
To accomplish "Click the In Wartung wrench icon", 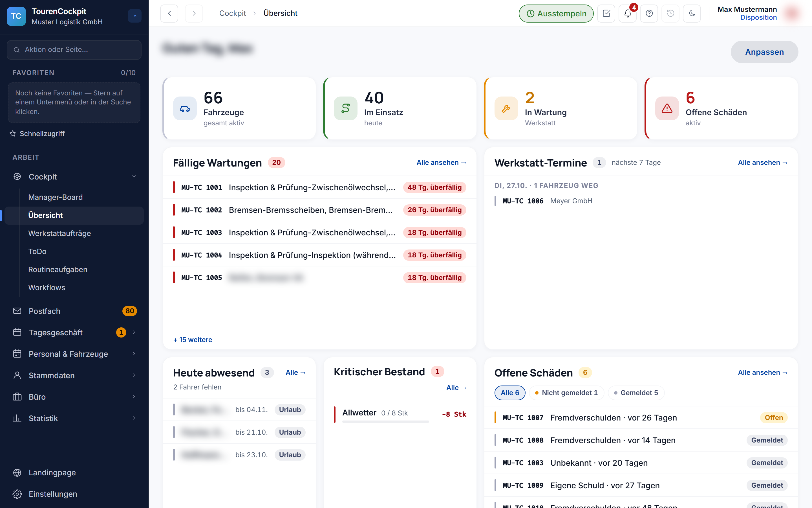I will coord(506,109).
